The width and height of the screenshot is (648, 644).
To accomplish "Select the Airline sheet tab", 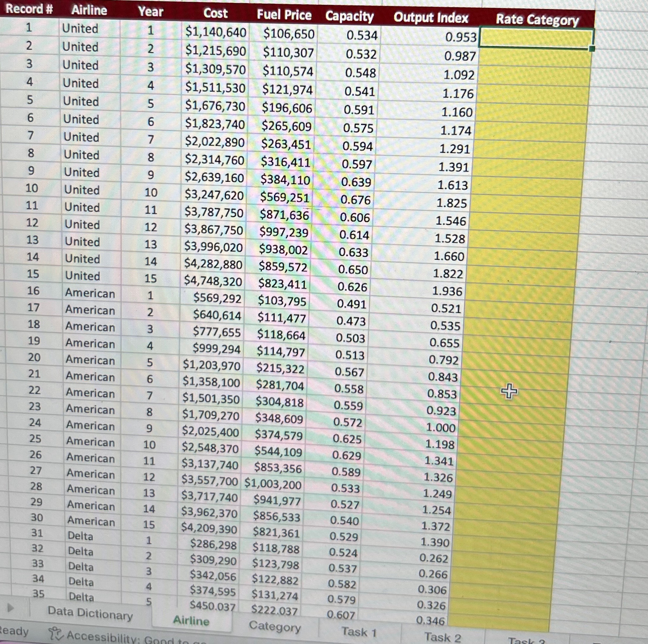I will (x=191, y=621).
